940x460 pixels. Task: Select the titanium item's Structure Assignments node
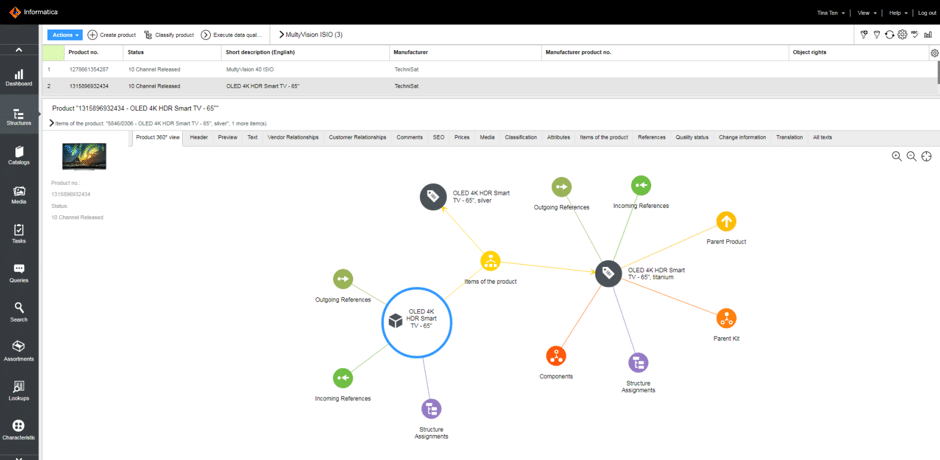point(638,363)
